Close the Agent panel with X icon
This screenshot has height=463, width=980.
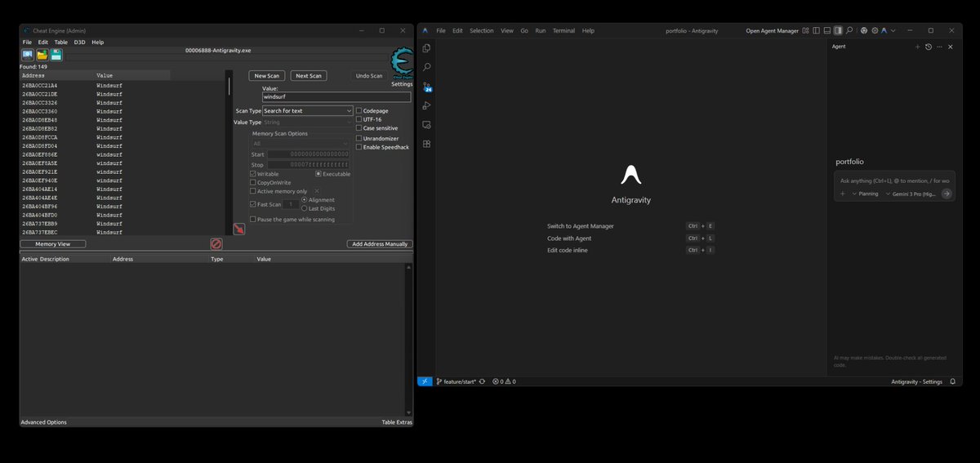click(951, 47)
